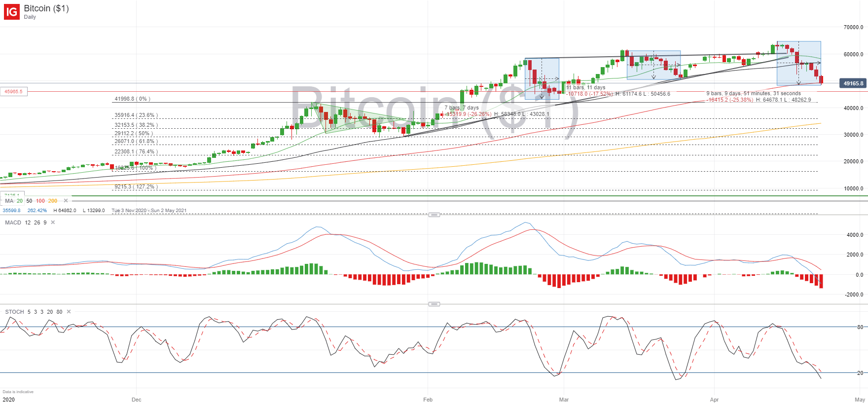
Task: Click the Mar label on time axis
Action: [x=564, y=400]
